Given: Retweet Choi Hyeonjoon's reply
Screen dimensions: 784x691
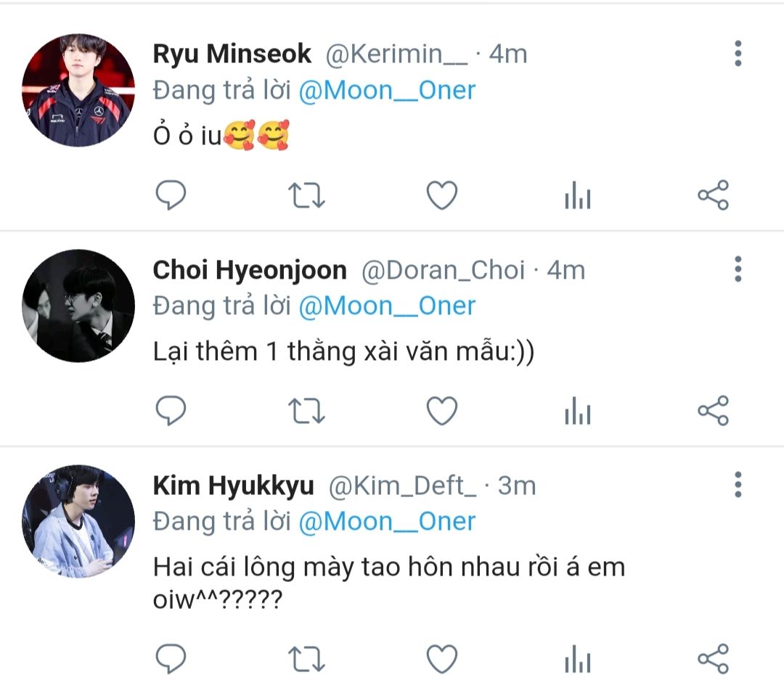Looking at the screenshot, I should pyautogui.click(x=307, y=412).
